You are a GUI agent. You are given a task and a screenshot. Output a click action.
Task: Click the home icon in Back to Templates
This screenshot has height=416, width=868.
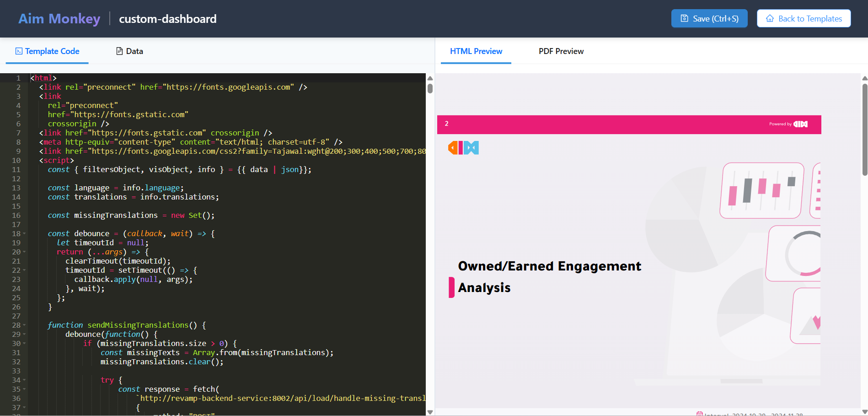coord(770,18)
